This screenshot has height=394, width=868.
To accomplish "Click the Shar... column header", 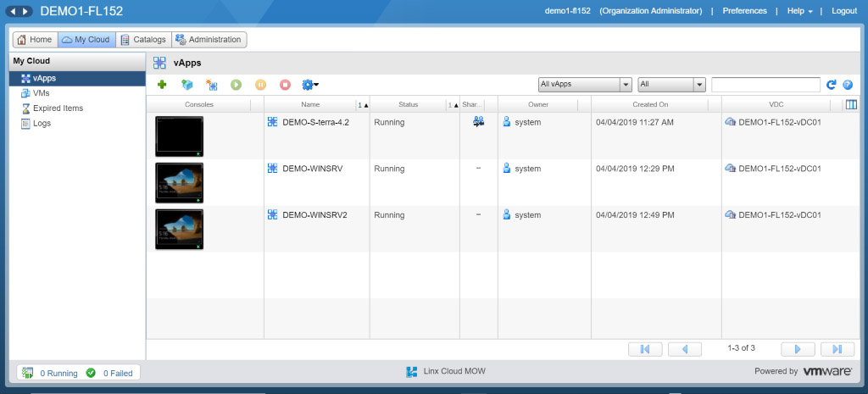I will (x=473, y=104).
